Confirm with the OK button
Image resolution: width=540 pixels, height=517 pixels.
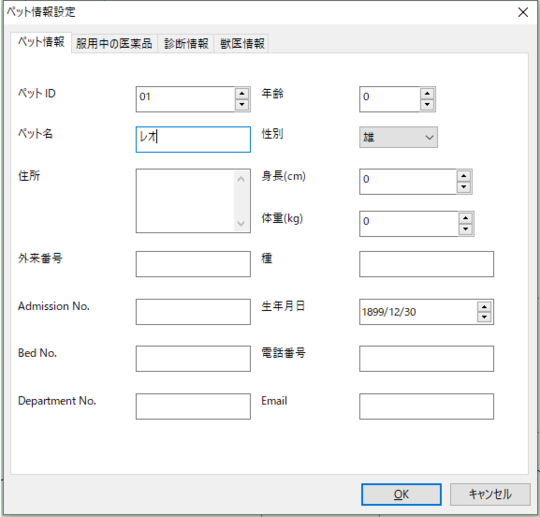point(401,495)
